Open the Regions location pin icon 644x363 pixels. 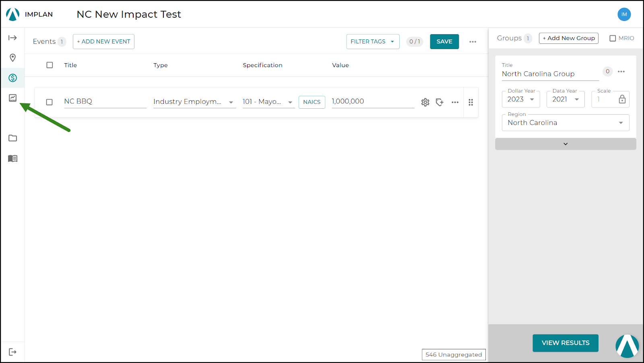pyautogui.click(x=12, y=58)
